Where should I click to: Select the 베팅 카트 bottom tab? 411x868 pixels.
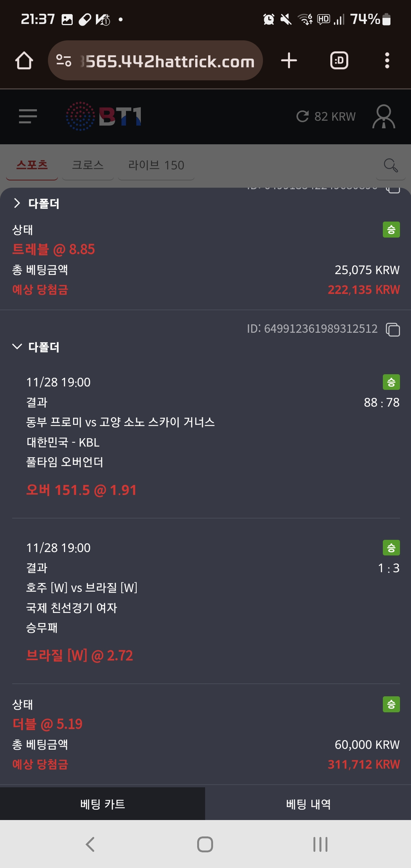(103, 804)
